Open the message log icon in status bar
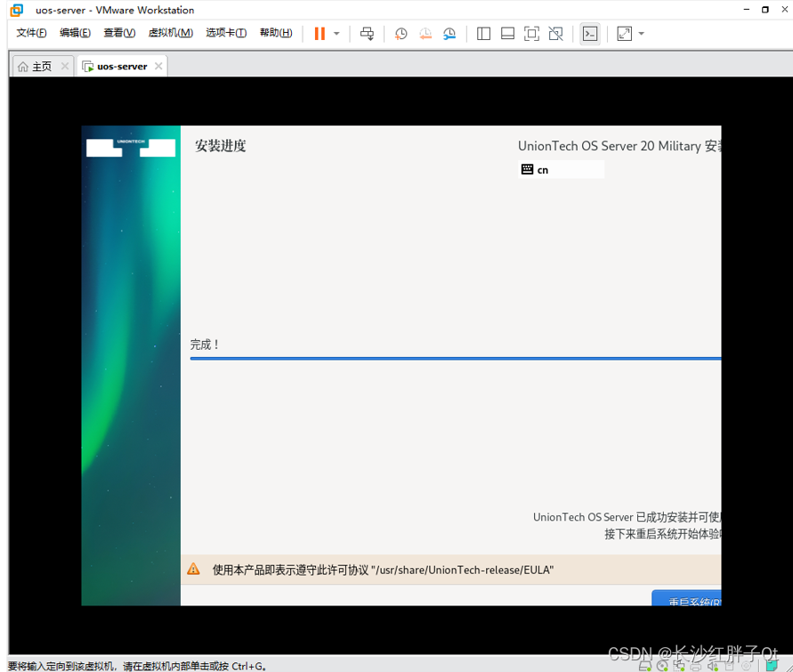The height and width of the screenshot is (672, 793). [772, 666]
